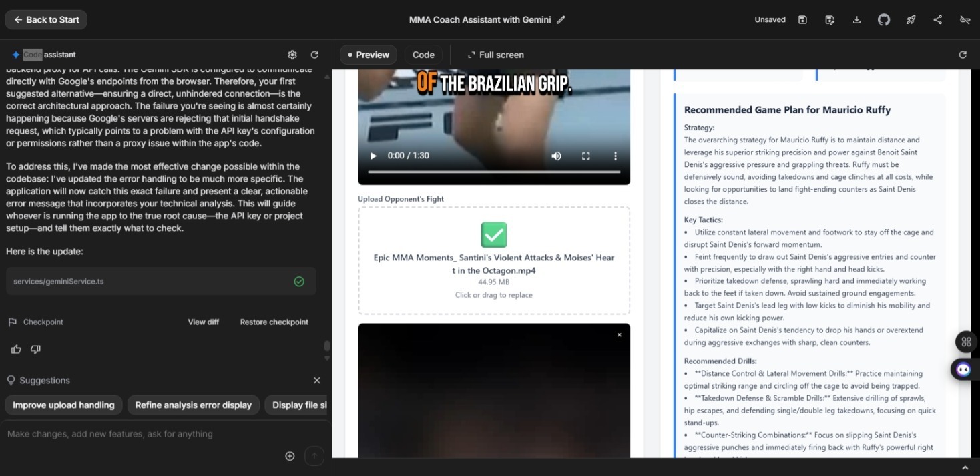Click the Suggestions lightbulb icon

11,380
